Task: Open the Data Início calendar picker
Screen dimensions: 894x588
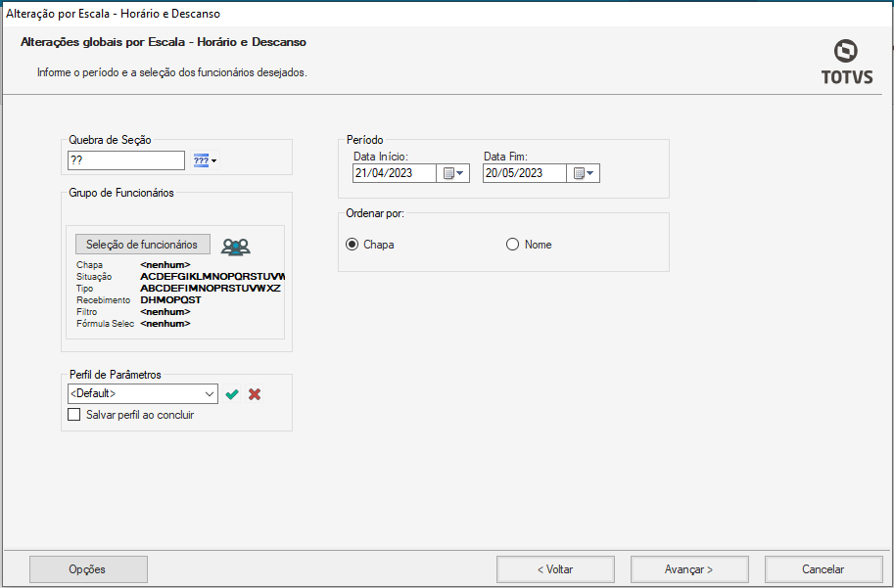Action: (454, 173)
